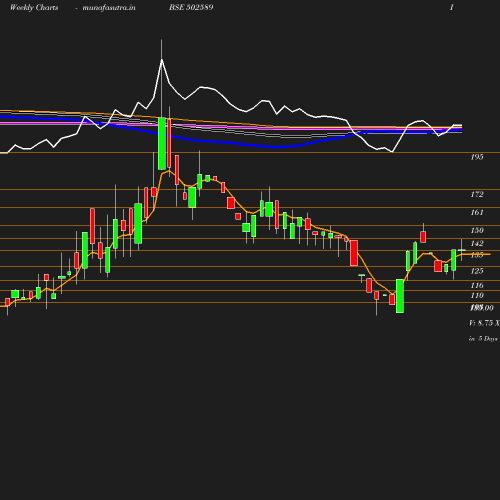Select the 116 price level label

477,285
